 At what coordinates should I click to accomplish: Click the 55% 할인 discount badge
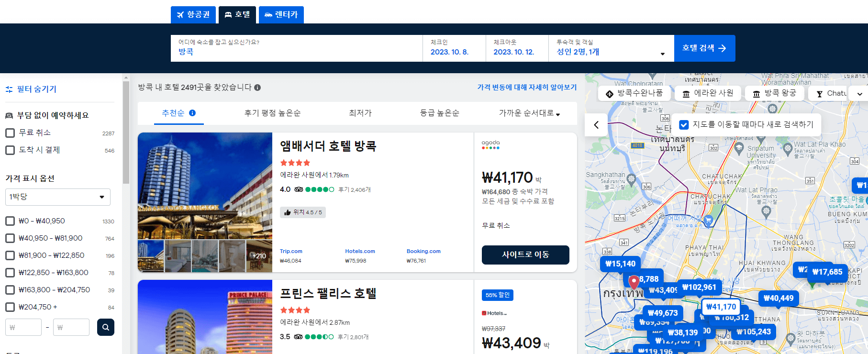pos(498,295)
